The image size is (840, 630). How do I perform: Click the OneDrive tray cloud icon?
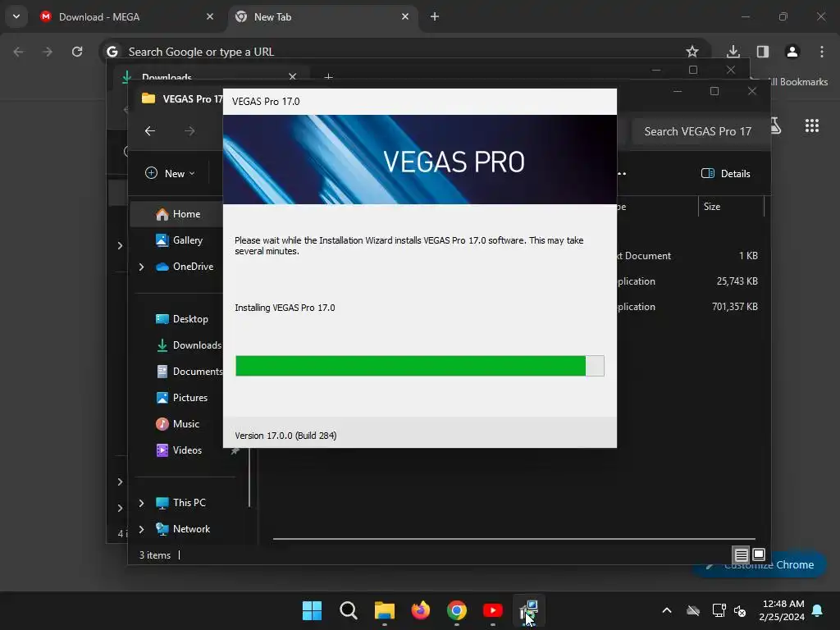[693, 610]
